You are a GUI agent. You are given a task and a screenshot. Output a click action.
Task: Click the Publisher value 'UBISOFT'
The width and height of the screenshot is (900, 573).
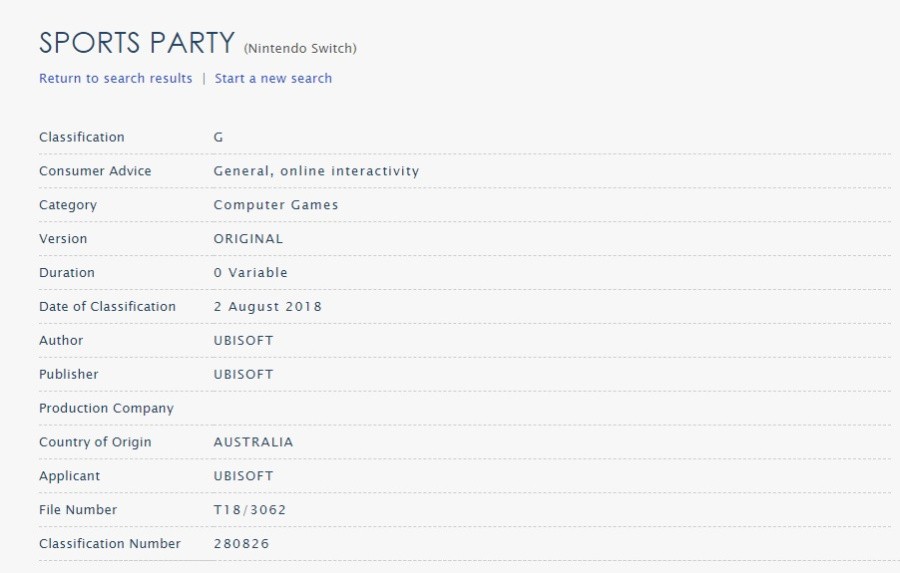[243, 374]
